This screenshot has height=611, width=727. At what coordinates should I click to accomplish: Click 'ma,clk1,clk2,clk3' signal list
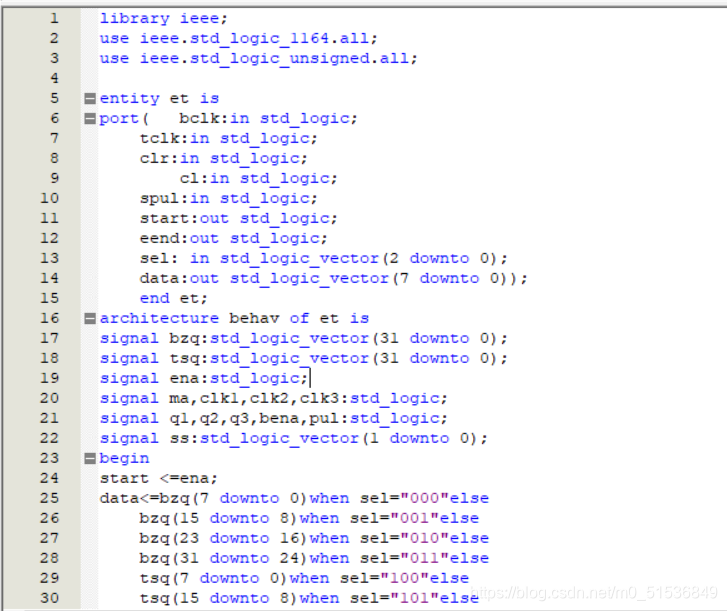point(254,398)
